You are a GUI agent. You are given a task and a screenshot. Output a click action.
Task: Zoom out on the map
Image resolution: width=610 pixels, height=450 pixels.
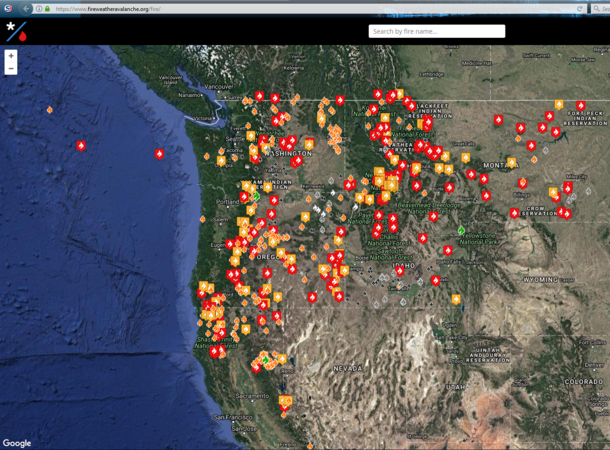(11, 68)
